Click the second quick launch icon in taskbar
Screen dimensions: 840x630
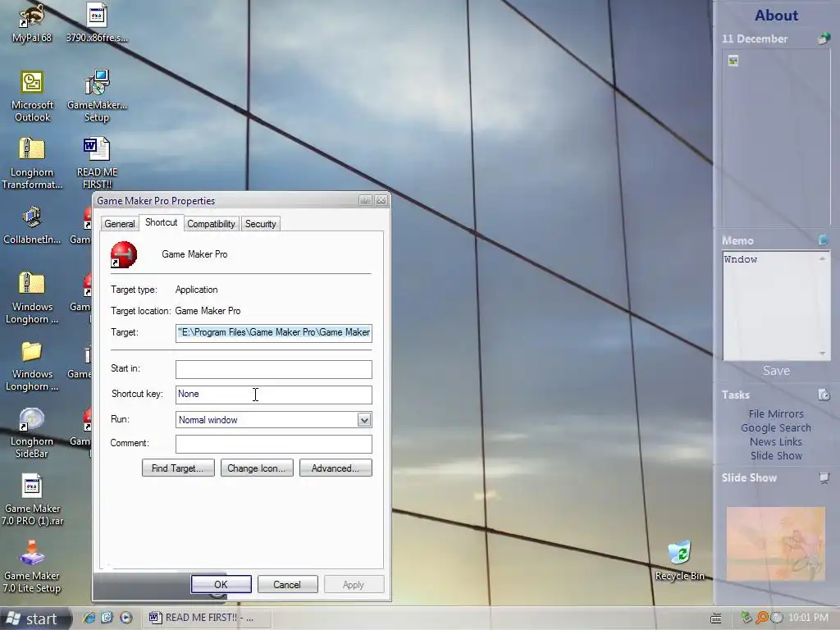[x=107, y=618]
